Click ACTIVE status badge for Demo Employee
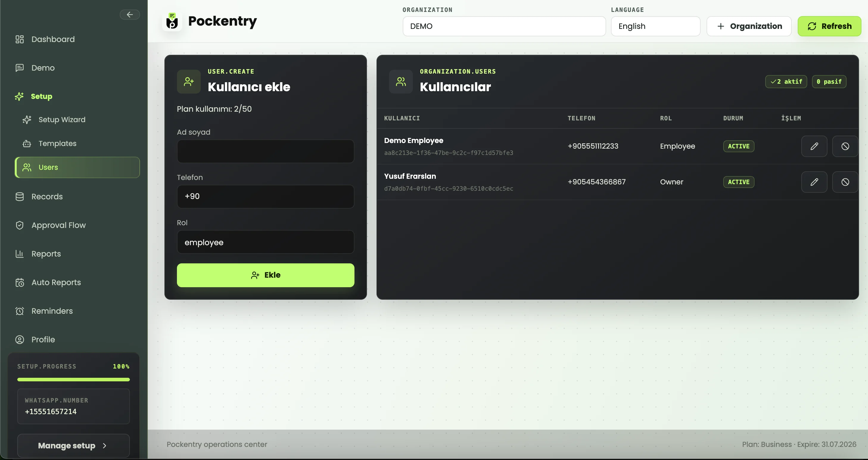The height and width of the screenshot is (460, 868). pyautogui.click(x=739, y=146)
